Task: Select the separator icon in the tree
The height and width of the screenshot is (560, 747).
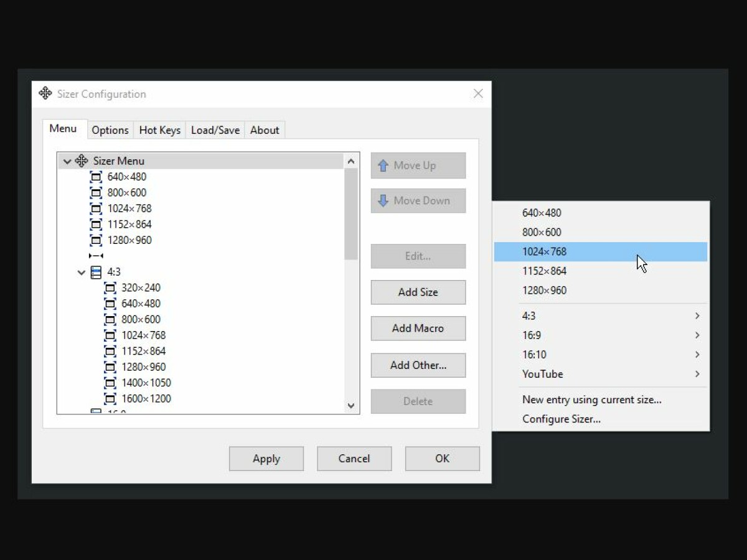Action: tap(96, 256)
